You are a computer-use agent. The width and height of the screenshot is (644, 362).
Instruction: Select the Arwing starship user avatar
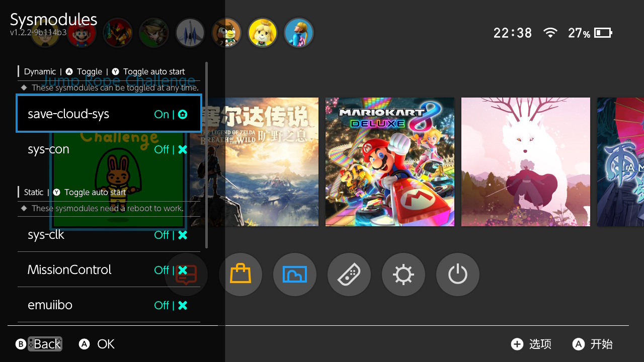[x=190, y=33]
